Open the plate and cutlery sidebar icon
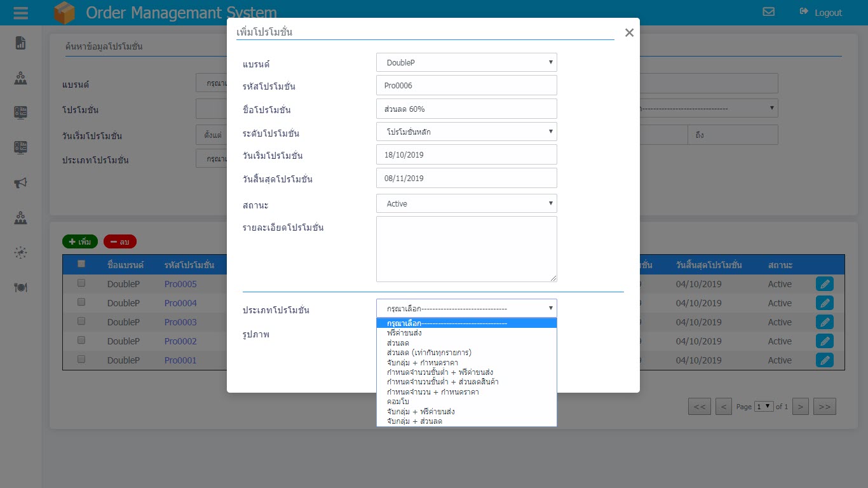 (x=20, y=287)
